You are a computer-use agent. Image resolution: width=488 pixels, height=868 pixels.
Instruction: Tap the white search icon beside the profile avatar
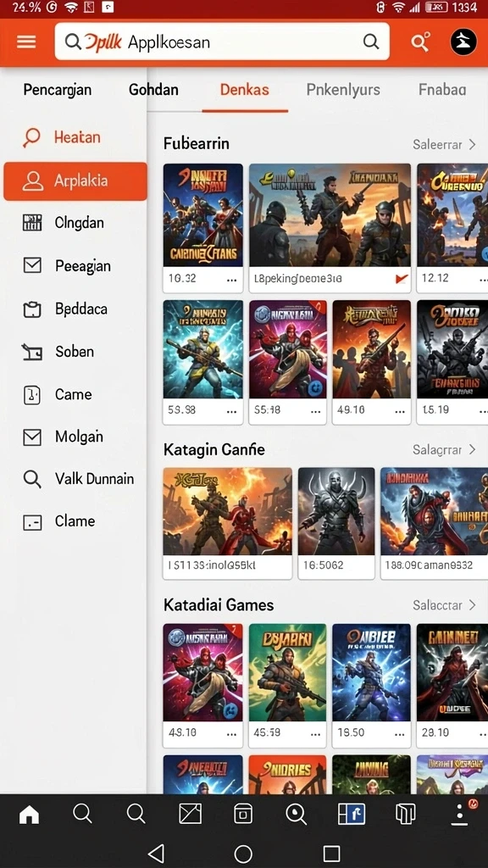point(420,42)
